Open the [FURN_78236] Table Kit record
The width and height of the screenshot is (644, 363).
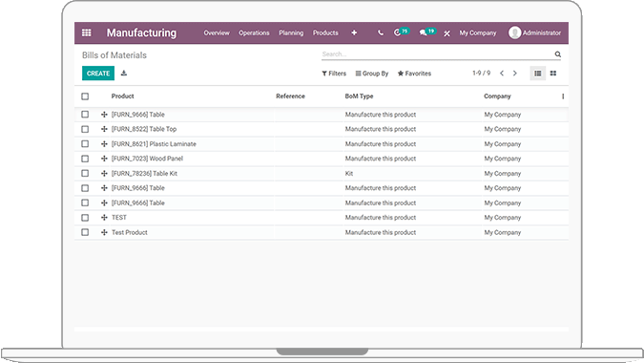(x=144, y=173)
